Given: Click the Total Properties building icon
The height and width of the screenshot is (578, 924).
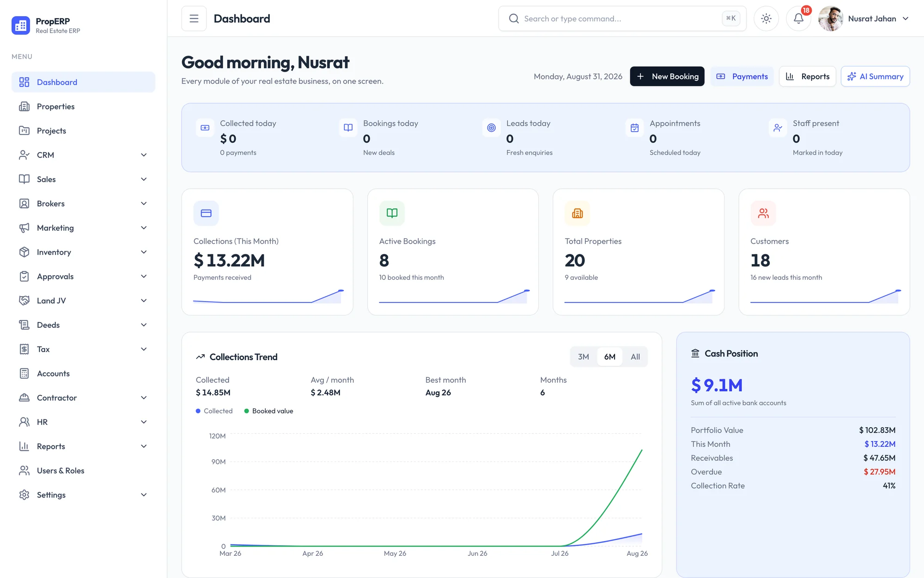Looking at the screenshot, I should [x=577, y=213].
